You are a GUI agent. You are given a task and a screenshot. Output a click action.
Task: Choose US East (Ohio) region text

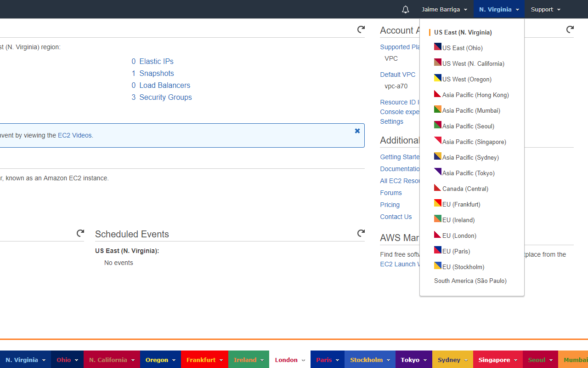(x=463, y=48)
